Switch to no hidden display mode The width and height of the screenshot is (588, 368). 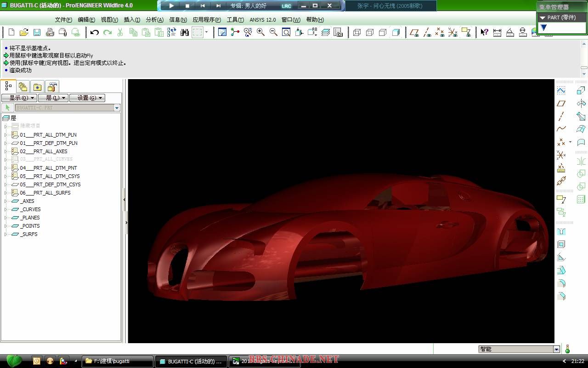click(383, 32)
